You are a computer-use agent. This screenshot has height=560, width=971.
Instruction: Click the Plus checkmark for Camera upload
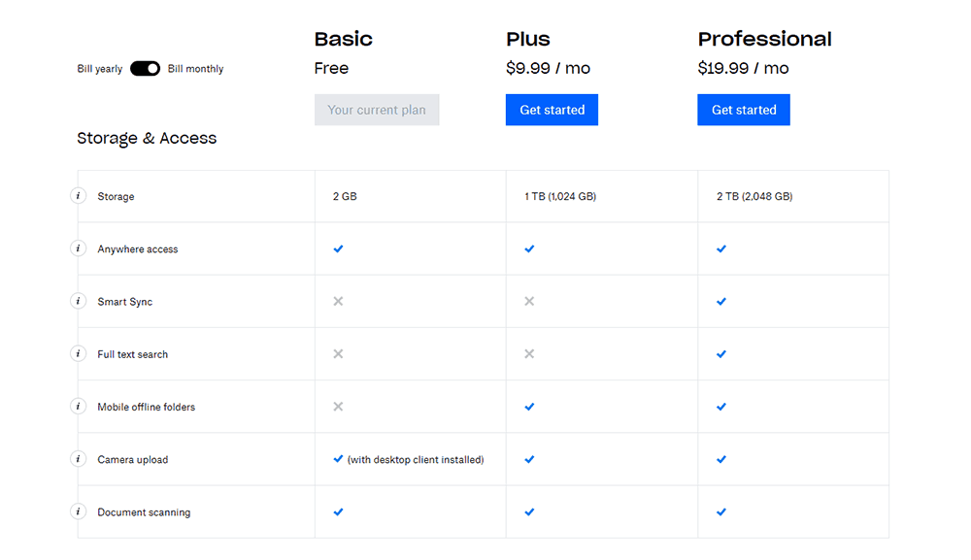[529, 459]
